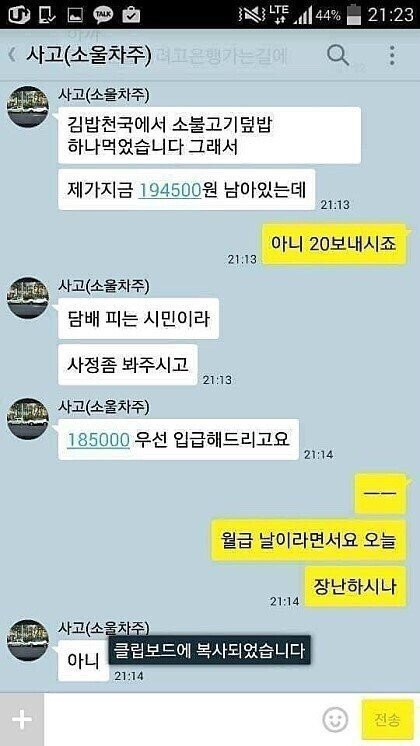Focus the message input field
Viewport: 420px width, 746px height.
click(181, 720)
